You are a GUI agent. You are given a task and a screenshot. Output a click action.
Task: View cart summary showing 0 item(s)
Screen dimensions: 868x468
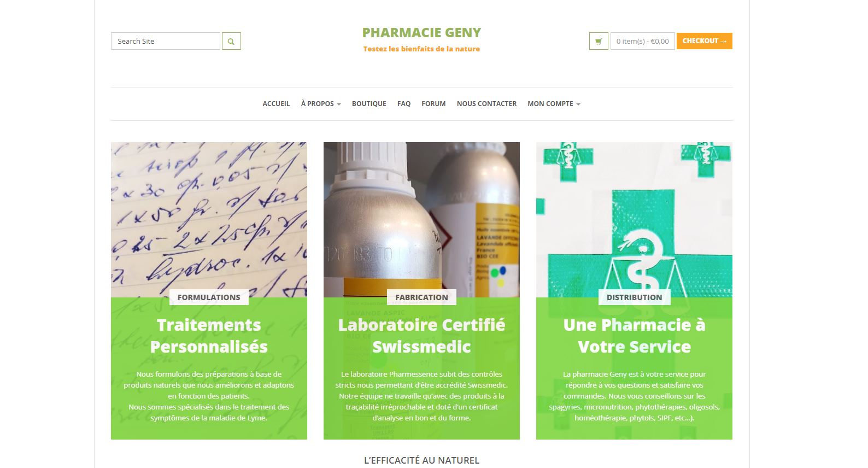[643, 41]
